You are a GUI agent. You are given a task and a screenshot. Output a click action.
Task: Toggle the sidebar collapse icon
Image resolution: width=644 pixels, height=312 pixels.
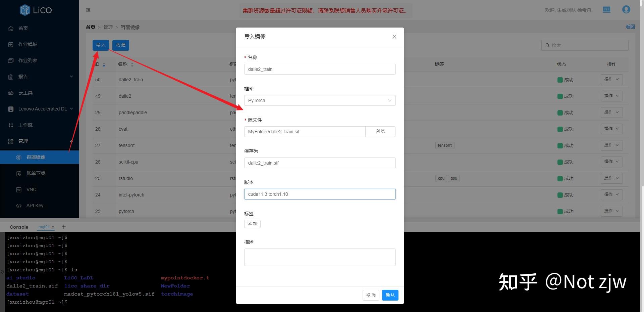click(x=88, y=10)
